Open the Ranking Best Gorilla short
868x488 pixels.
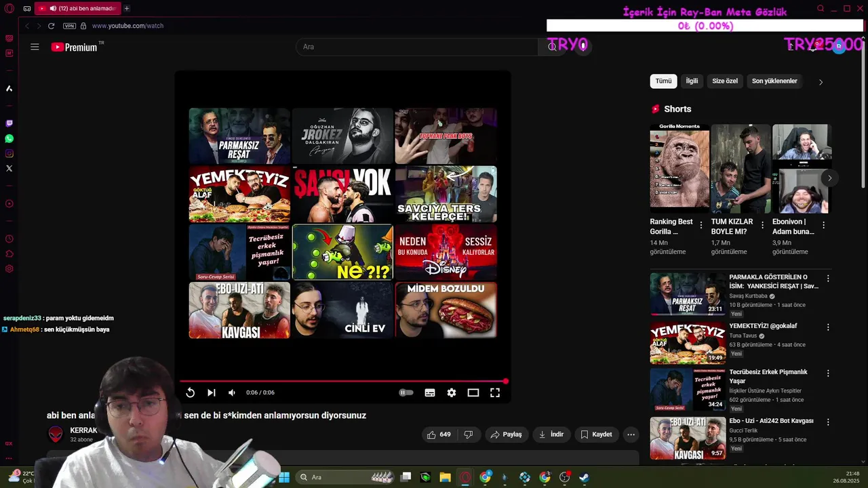(679, 169)
